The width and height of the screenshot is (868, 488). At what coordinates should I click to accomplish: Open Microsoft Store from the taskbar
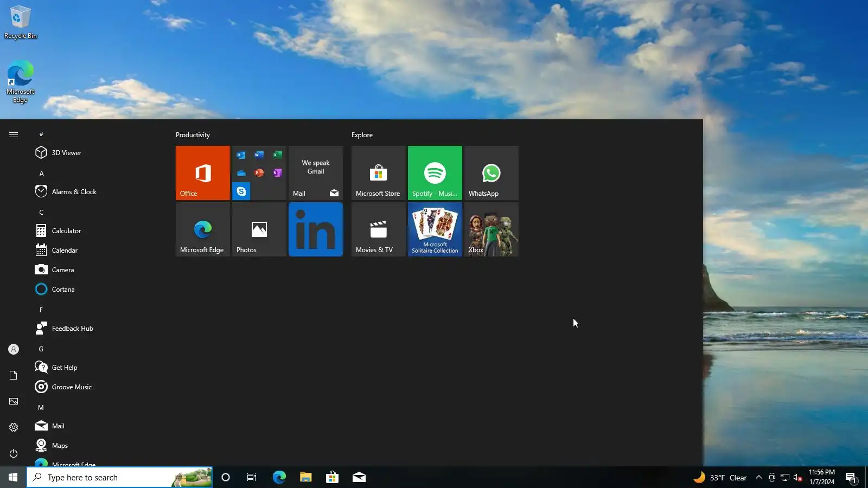[x=332, y=477]
